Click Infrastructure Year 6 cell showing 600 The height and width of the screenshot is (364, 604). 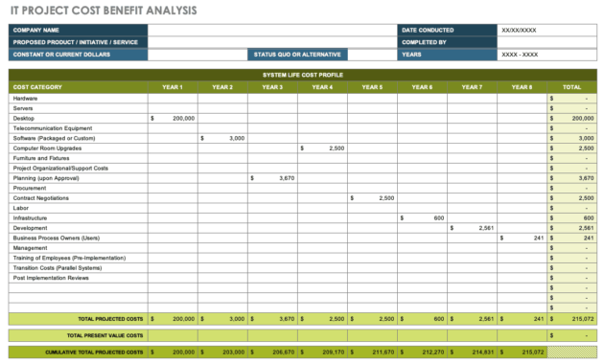[422, 218]
